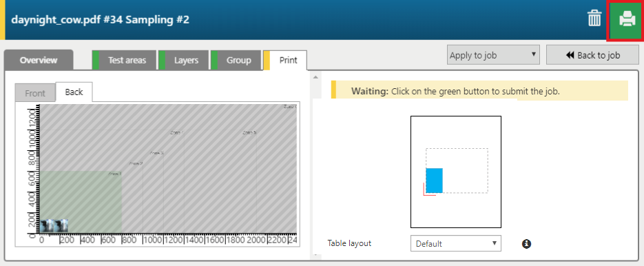This screenshot has width=644, height=266.
Task: Go to the Group tab
Action: pyautogui.click(x=236, y=61)
